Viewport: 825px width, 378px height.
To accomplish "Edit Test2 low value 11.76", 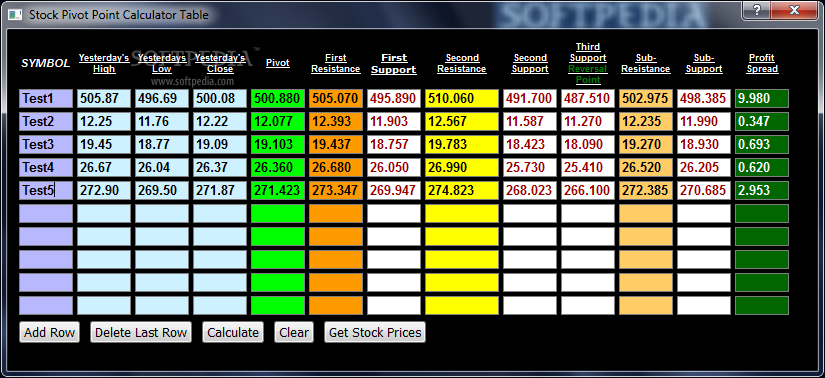I will (x=162, y=122).
